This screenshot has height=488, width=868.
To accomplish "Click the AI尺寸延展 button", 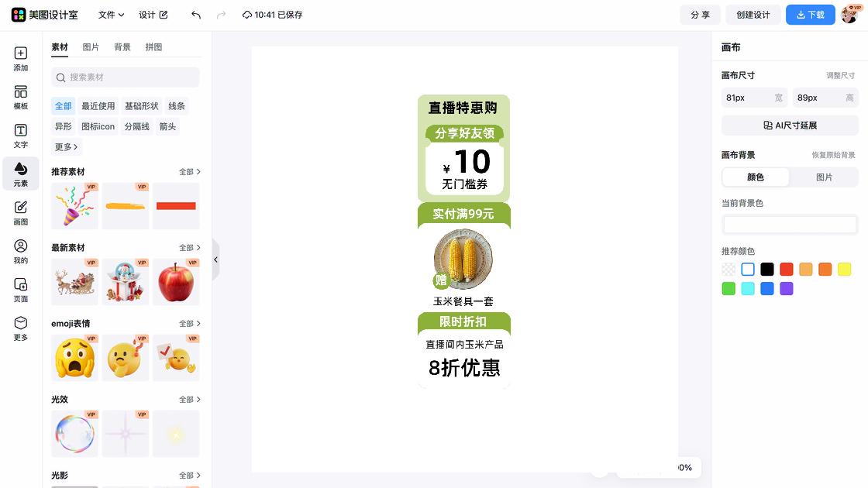I will click(790, 125).
